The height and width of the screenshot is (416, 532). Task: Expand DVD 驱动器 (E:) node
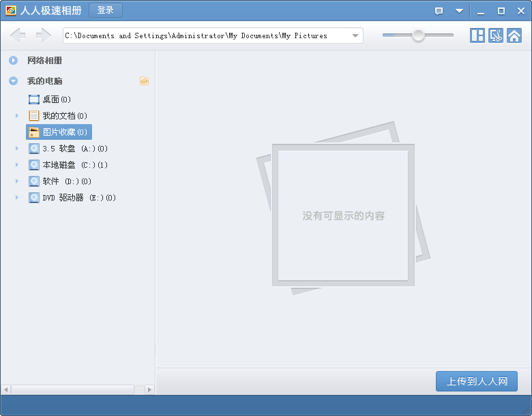click(x=16, y=198)
